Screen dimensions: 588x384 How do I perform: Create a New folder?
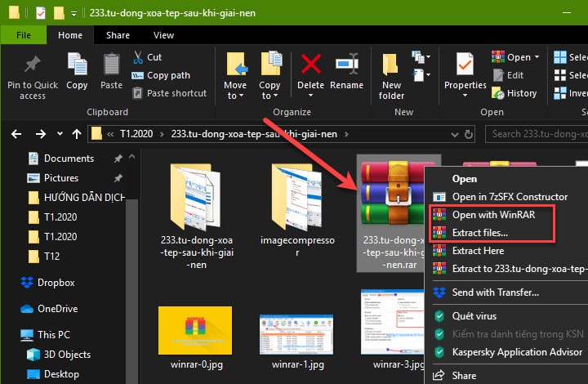click(x=391, y=76)
